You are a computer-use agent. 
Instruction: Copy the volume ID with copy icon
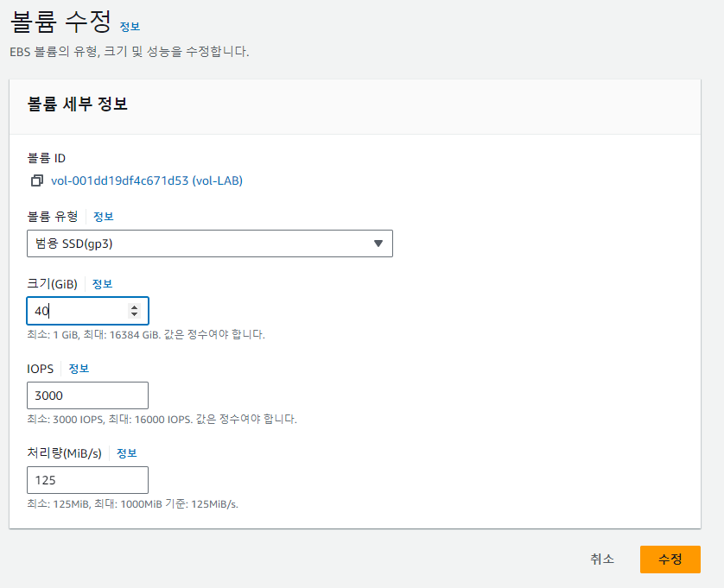pos(37,180)
